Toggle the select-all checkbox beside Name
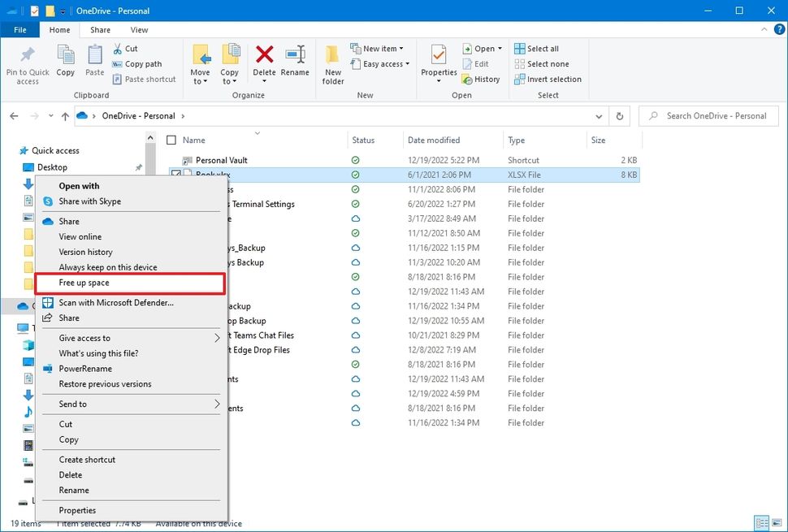 click(x=171, y=141)
